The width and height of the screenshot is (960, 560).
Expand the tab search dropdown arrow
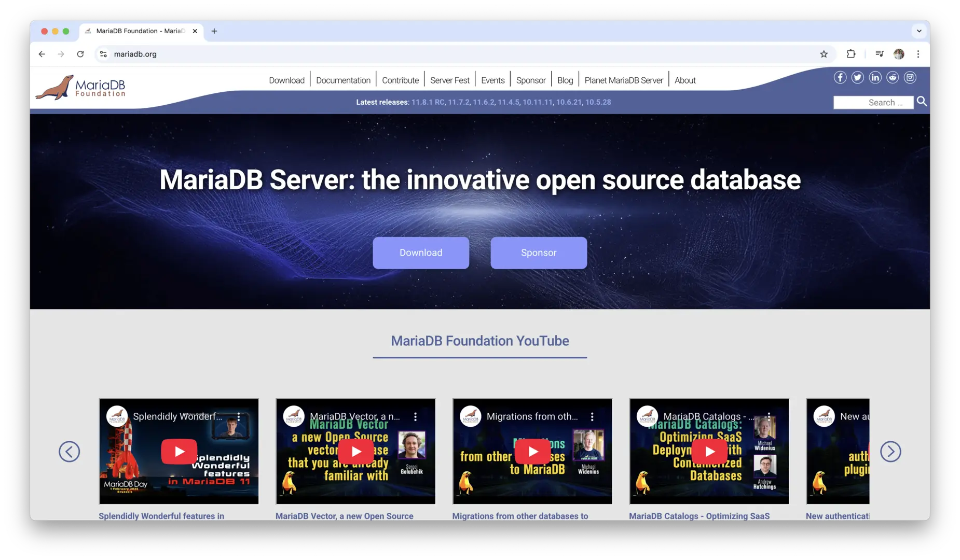[x=919, y=31]
